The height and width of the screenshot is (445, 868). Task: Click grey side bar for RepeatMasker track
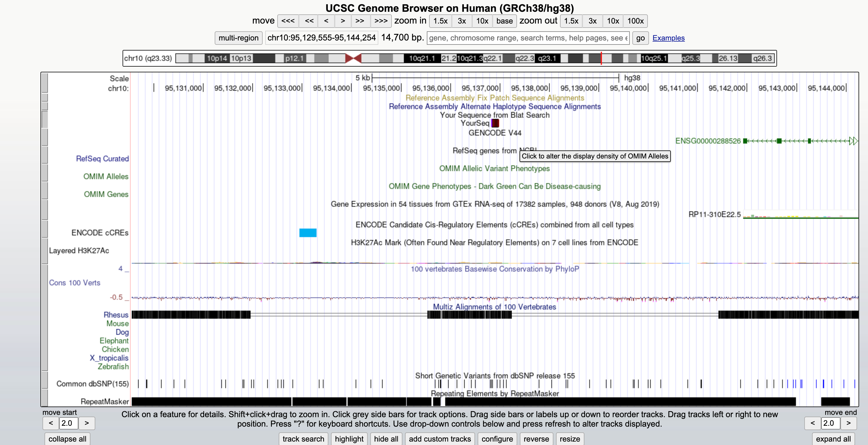44,398
